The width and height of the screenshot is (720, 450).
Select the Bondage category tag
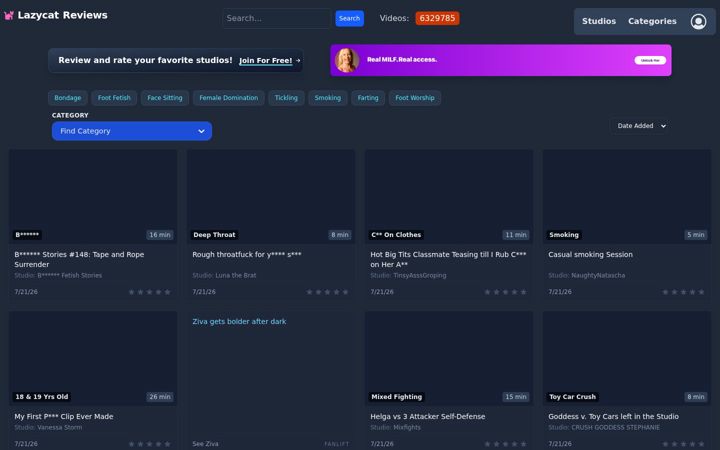[x=68, y=98]
